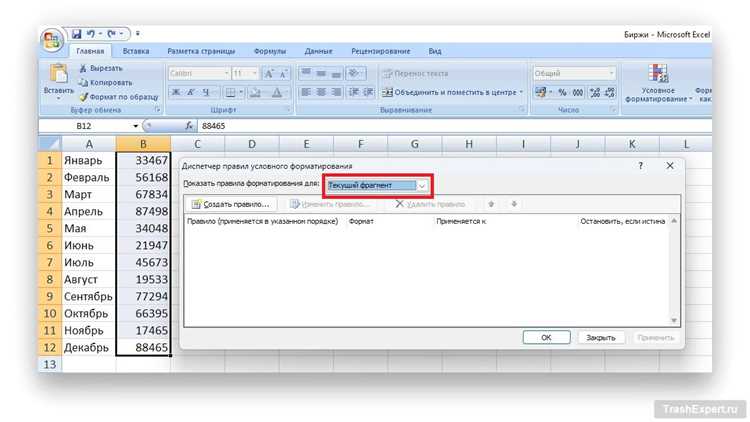Viewport: 750px width, 422px height.
Task: Select column B header
Action: coord(143,144)
